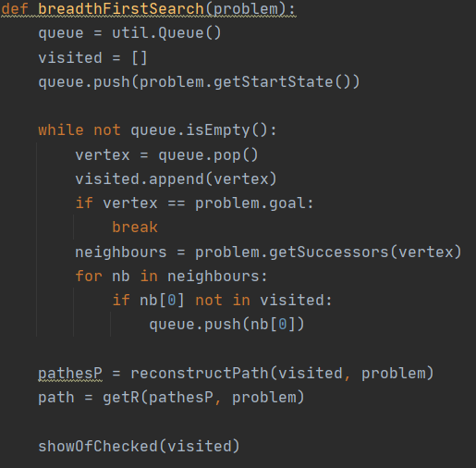Click the underlined pathesP variable

click(x=70, y=374)
